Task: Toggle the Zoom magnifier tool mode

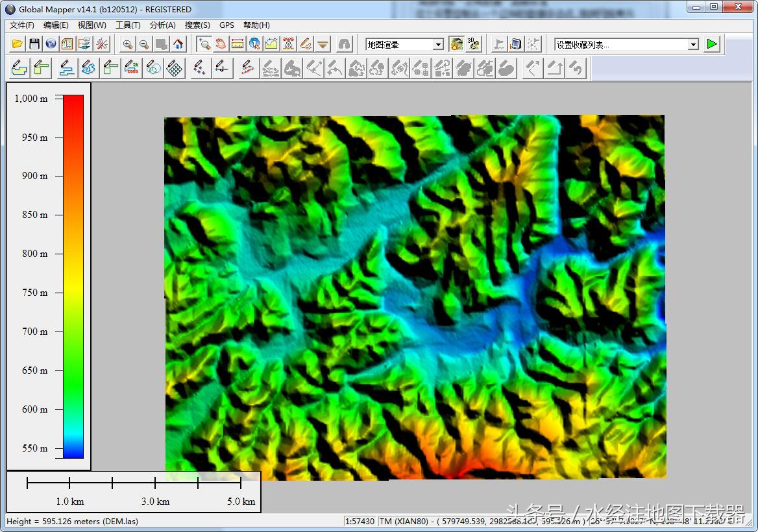Action: 204,44
